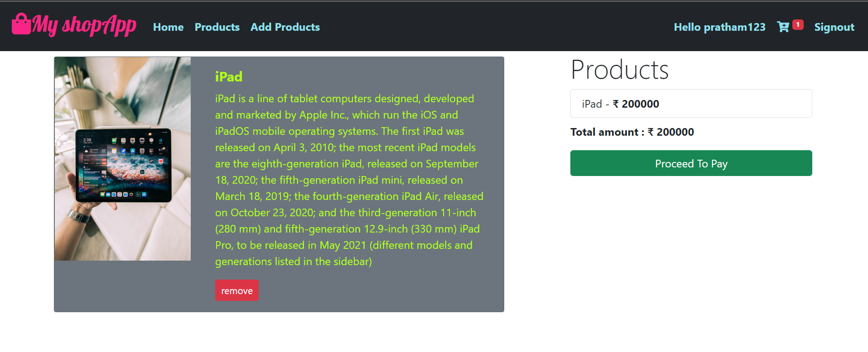Open the shopping cart icon

pos(782,27)
